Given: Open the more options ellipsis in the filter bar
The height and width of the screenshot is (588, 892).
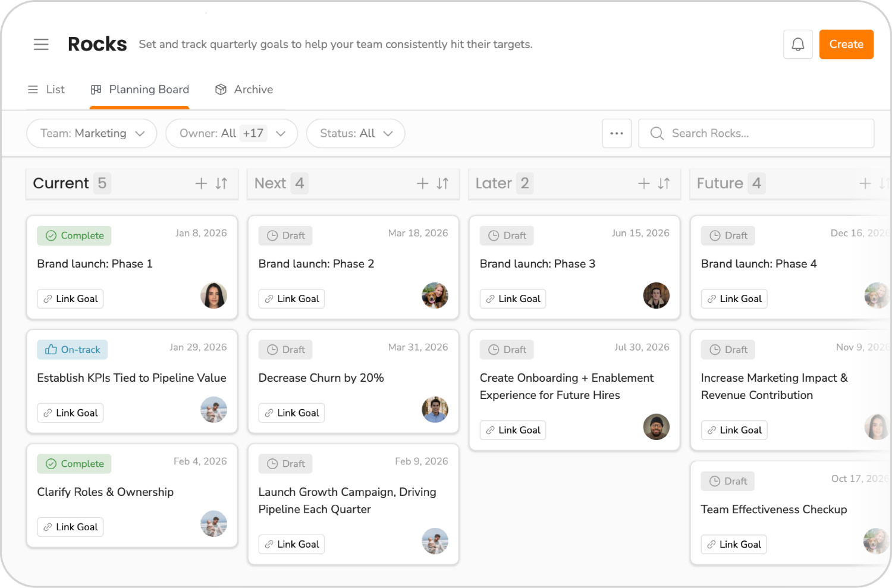Looking at the screenshot, I should [616, 133].
